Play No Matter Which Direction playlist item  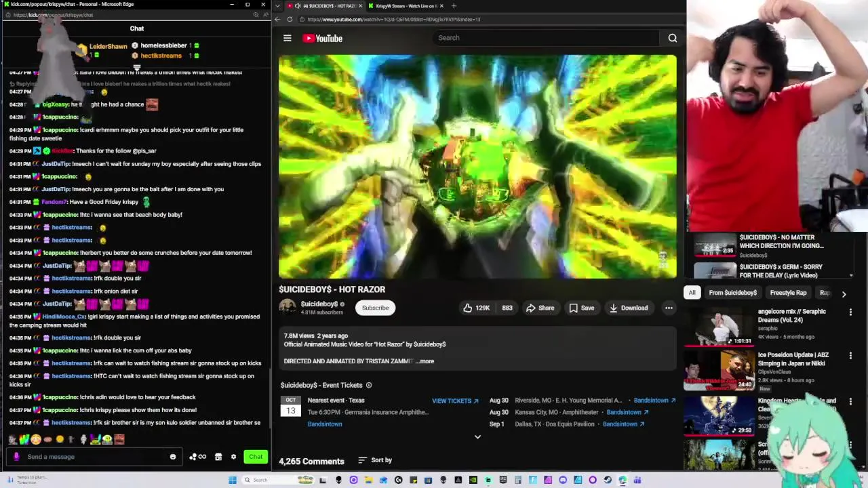coord(773,245)
